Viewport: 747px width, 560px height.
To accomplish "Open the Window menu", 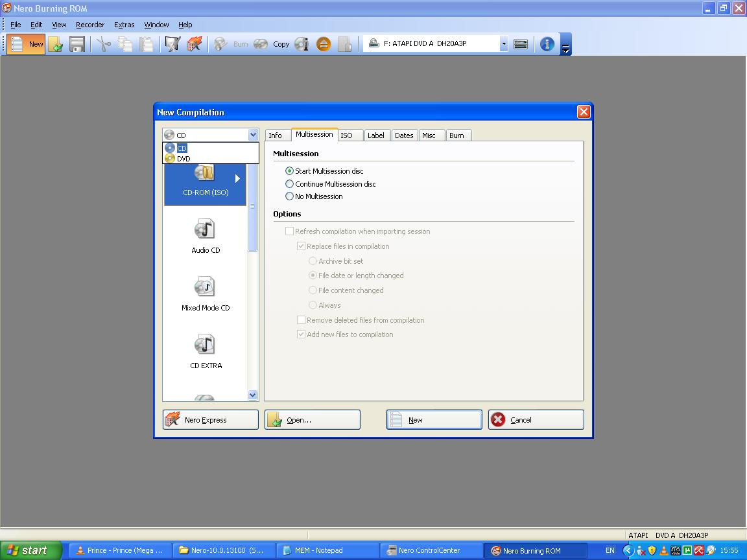I will point(156,25).
